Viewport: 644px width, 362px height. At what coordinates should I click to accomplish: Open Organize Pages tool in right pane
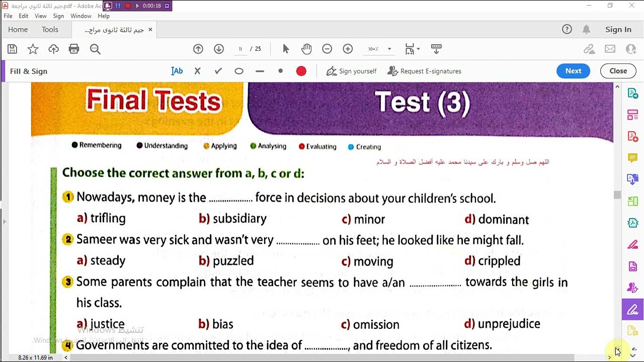click(x=633, y=201)
